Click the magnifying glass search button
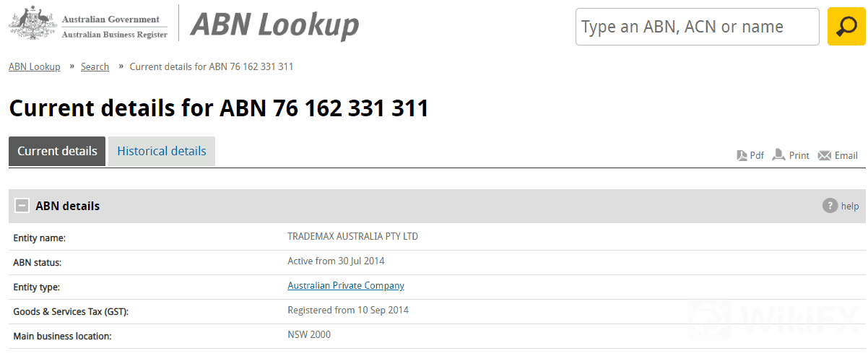Viewport: 868px width, 356px height. (x=846, y=27)
